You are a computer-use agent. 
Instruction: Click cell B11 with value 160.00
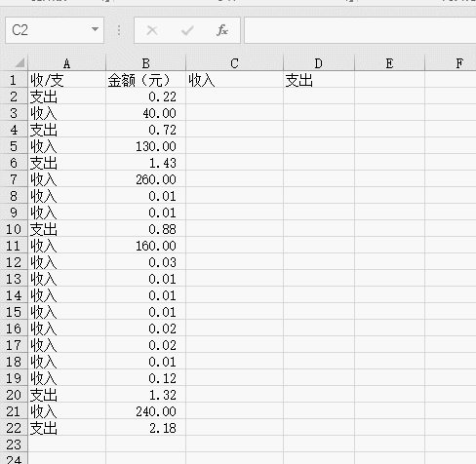(x=145, y=246)
